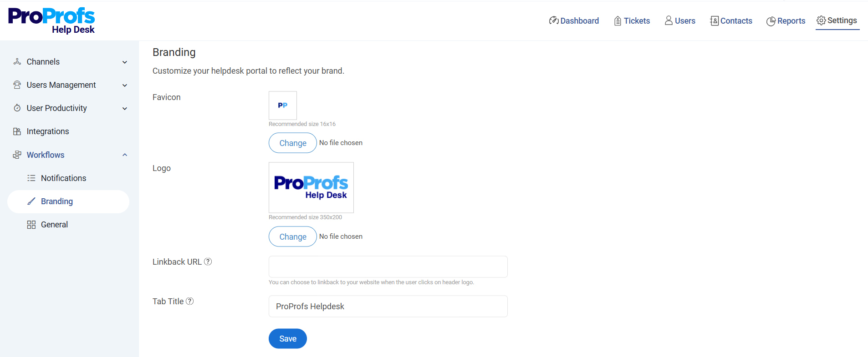Click Change button for Logo

coord(292,236)
